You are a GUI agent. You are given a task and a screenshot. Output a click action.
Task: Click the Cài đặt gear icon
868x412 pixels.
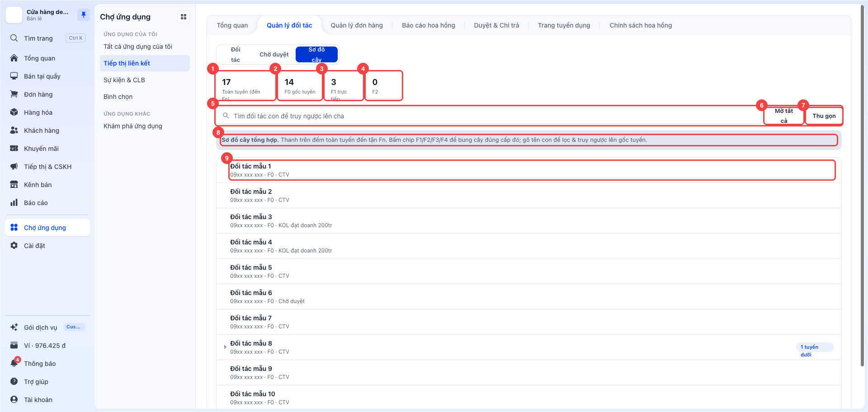pos(14,246)
